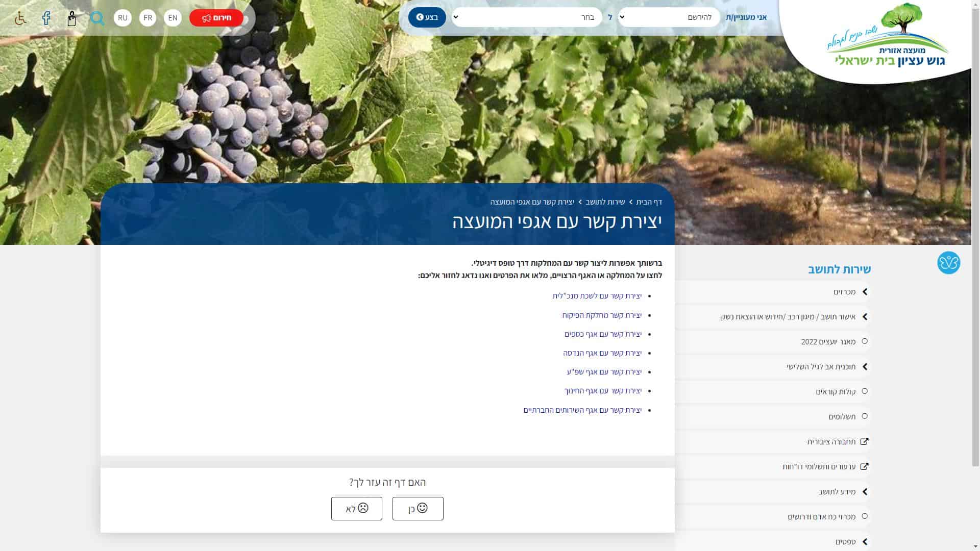Image resolution: width=980 pixels, height=551 pixels.
Task: Open the להירשם dropdown selector
Action: click(669, 17)
